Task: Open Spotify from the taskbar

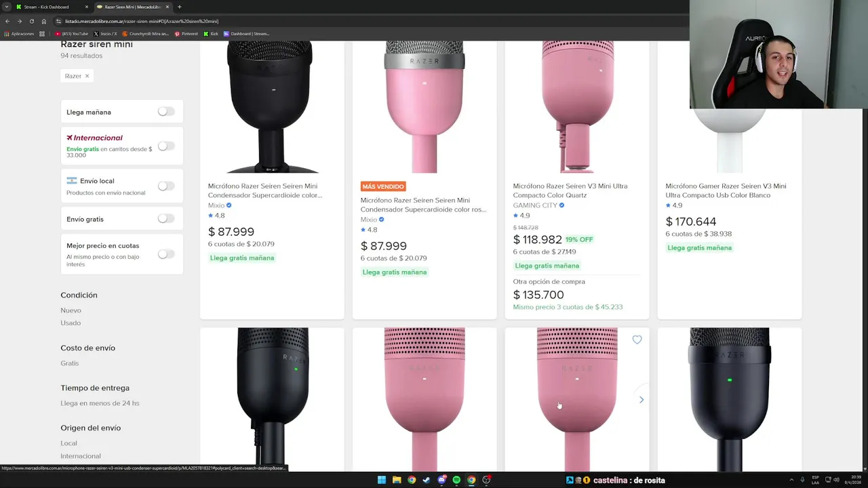Action: [456, 480]
